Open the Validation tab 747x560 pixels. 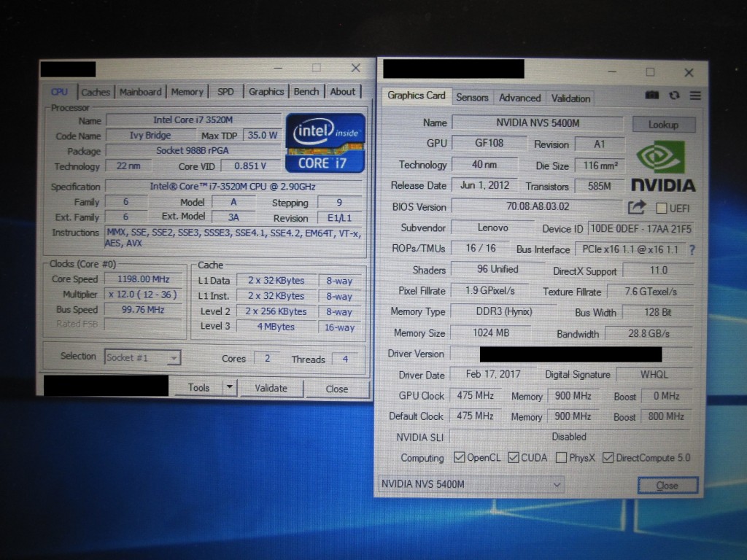570,98
